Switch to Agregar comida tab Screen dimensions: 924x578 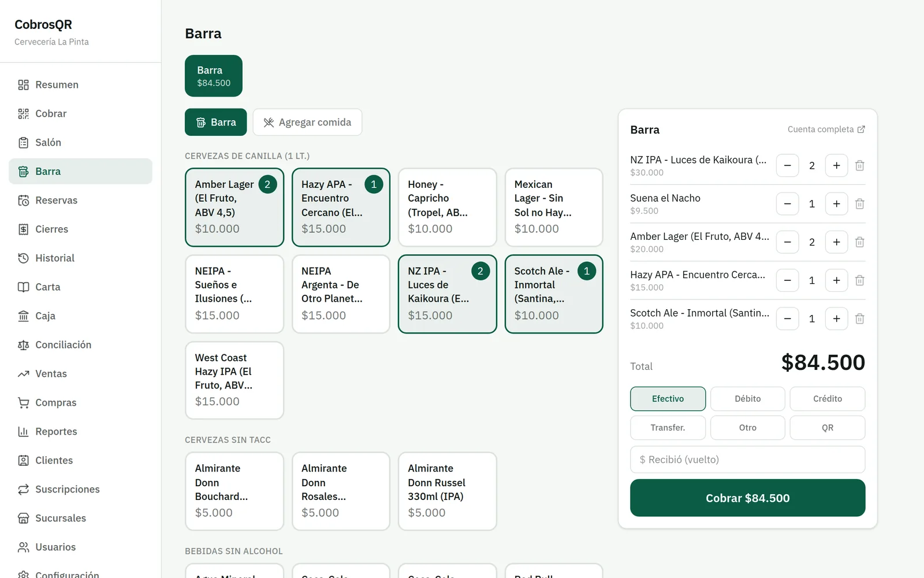click(307, 122)
